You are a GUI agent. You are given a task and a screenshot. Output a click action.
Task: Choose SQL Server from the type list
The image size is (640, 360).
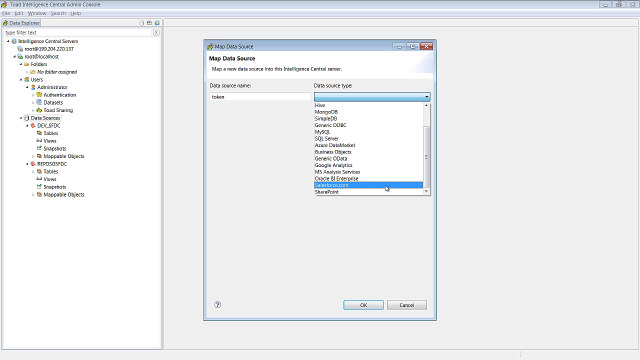tap(368, 138)
